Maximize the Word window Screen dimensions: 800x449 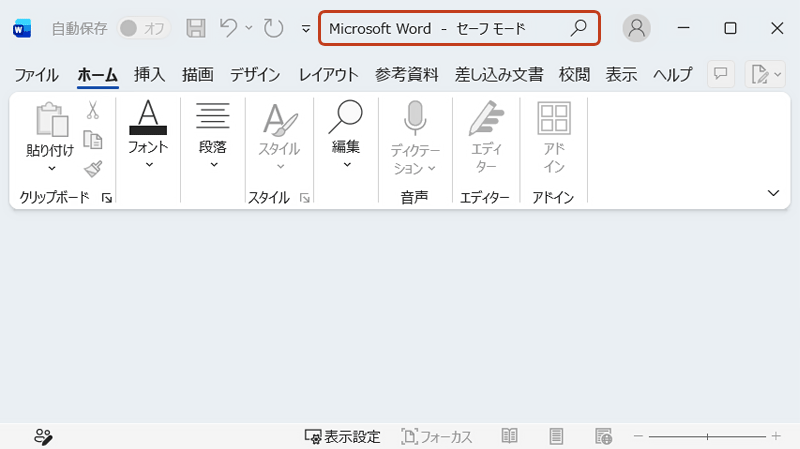tap(731, 28)
